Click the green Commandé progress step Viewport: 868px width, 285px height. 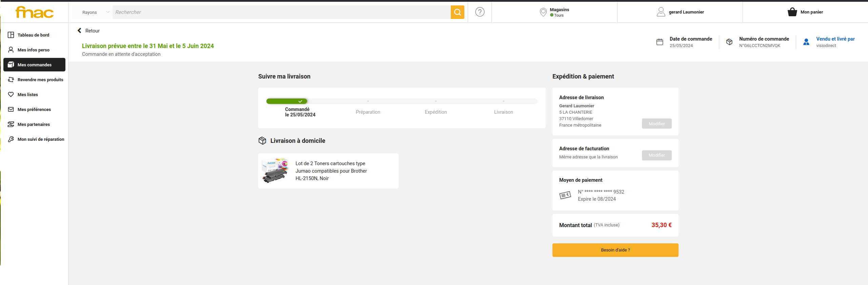(x=287, y=101)
